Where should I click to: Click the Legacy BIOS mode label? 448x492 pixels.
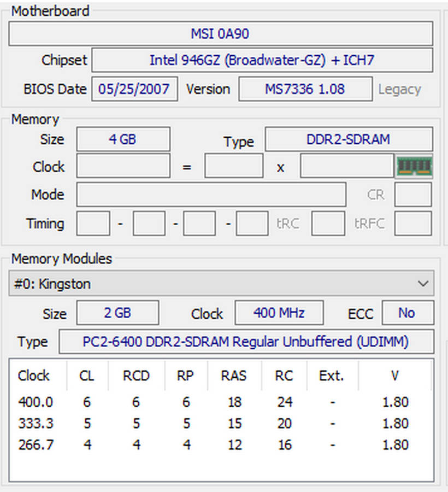(399, 90)
